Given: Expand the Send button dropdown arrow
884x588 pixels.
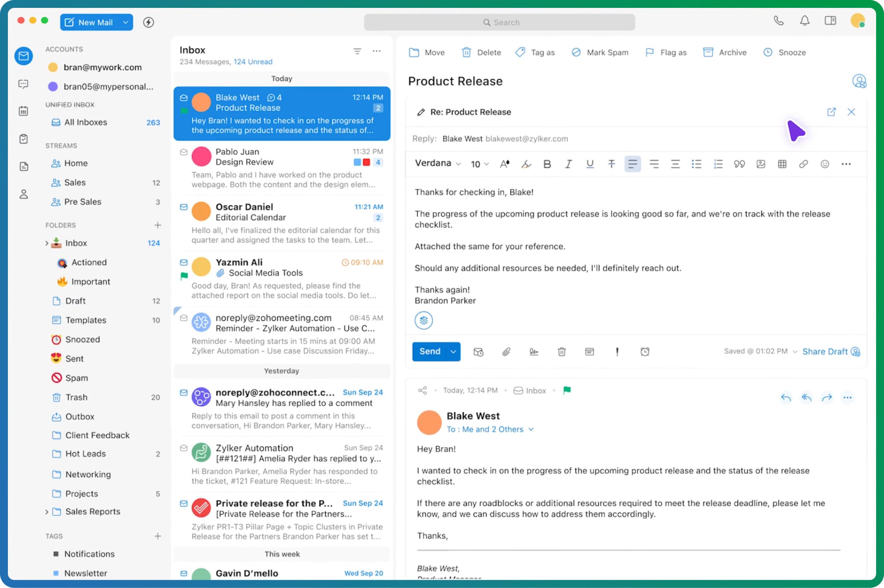Looking at the screenshot, I should [x=454, y=351].
